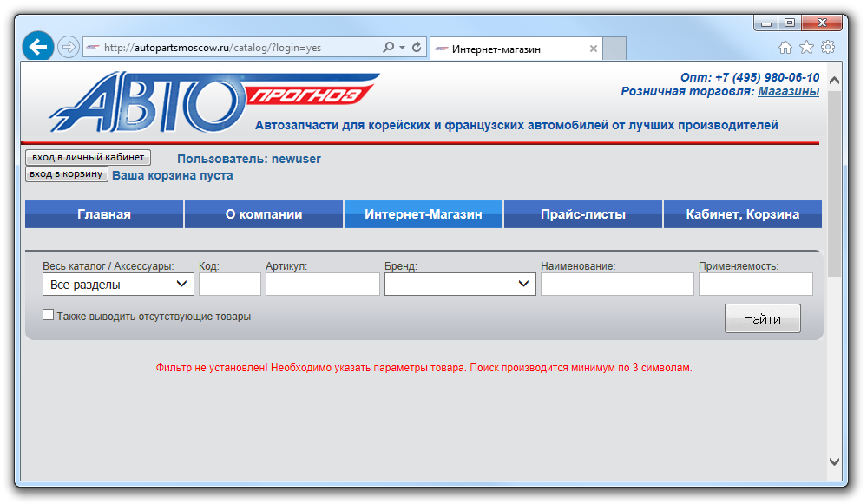Open Favorites star icon

coord(806,47)
